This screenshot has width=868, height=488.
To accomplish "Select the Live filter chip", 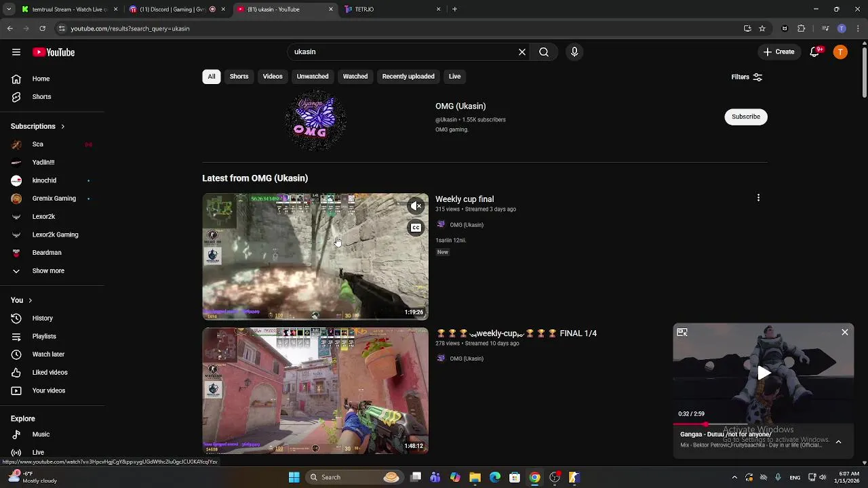I will point(454,77).
